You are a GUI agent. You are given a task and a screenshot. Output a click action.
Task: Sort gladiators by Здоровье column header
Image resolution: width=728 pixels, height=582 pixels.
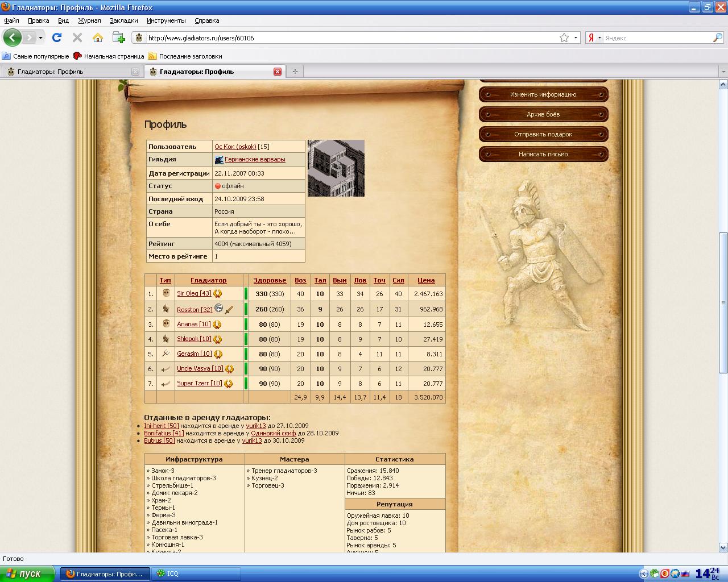tap(270, 280)
